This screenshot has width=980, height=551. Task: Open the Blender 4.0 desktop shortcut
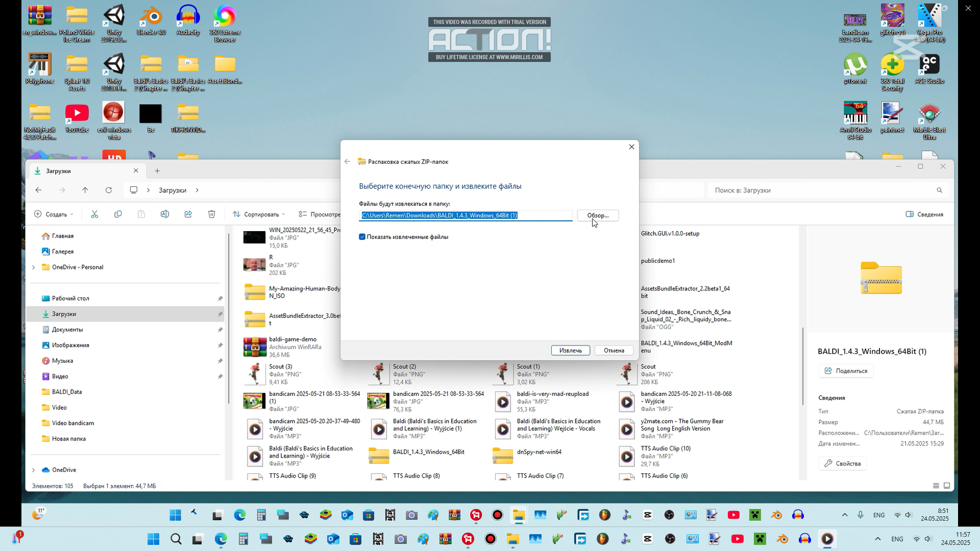point(151,21)
